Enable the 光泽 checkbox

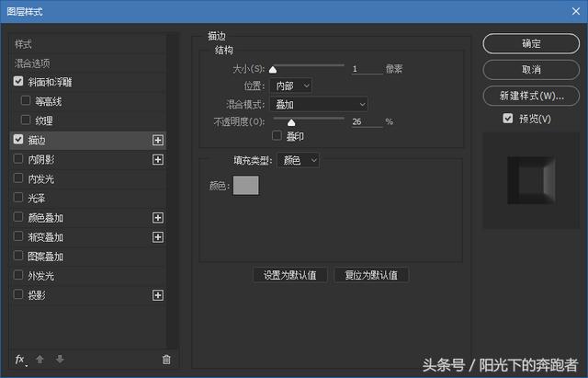pos(18,198)
